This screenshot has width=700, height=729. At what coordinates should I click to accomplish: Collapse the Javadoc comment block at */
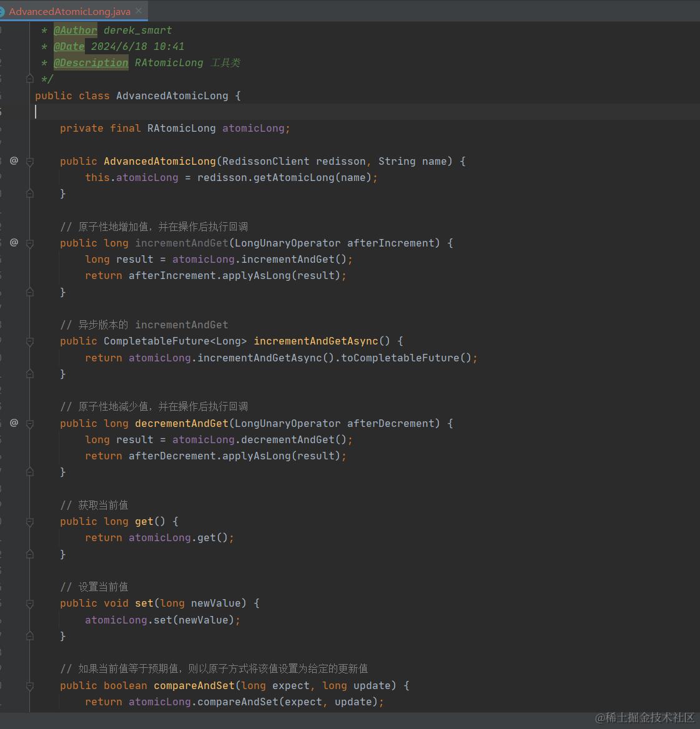[x=30, y=79]
